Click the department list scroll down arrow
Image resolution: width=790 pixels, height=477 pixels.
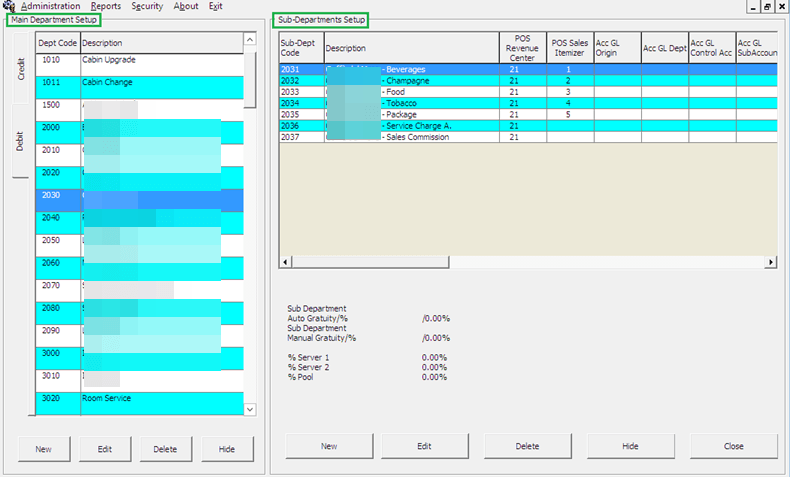coord(250,409)
